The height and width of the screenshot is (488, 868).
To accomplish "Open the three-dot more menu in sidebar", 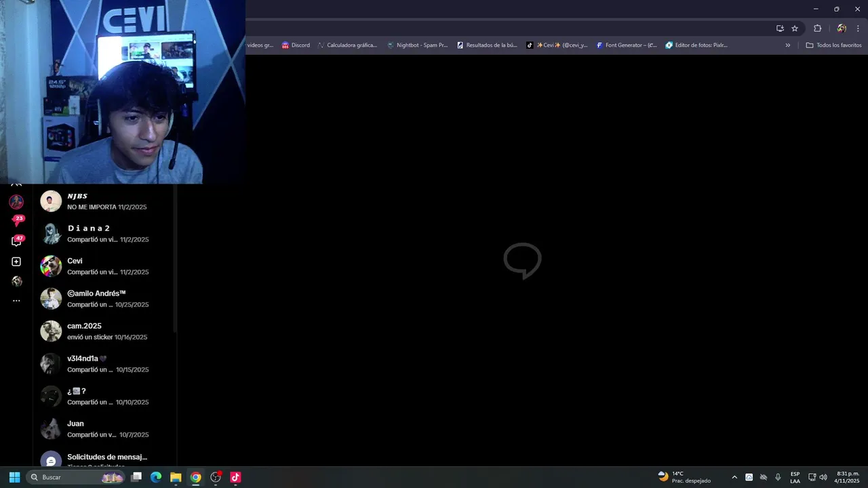I will click(x=16, y=300).
